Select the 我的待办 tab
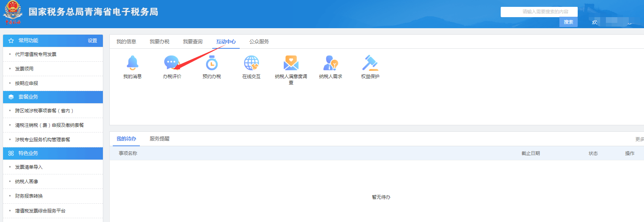 pyautogui.click(x=126, y=139)
